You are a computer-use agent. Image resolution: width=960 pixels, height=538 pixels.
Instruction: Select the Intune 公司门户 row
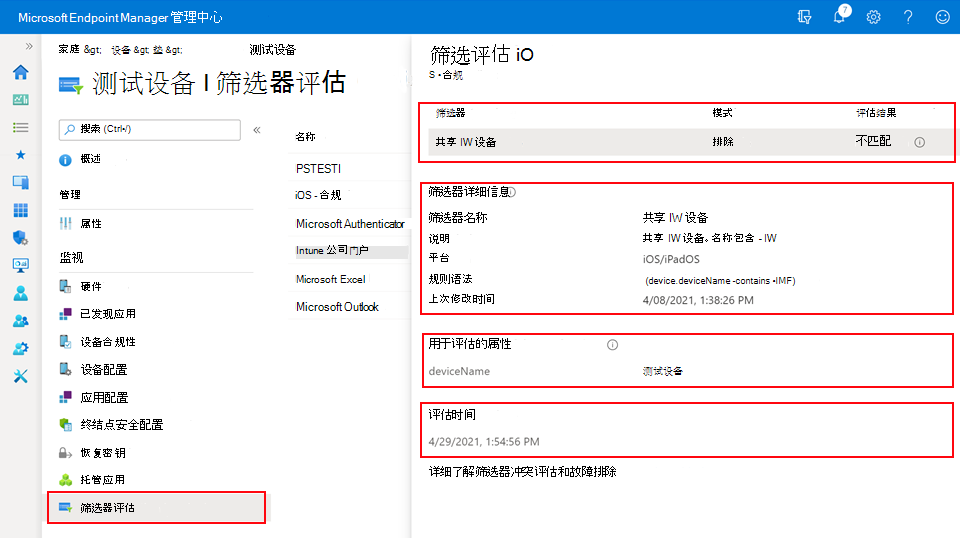(x=349, y=250)
